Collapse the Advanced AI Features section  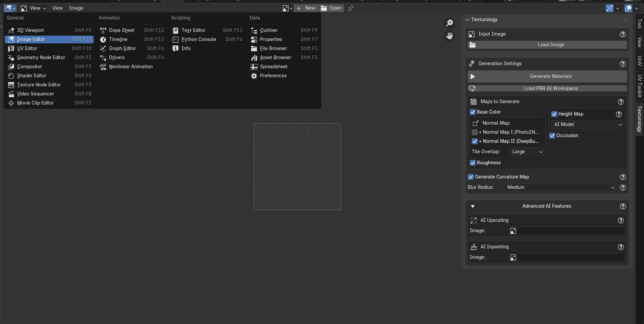(x=473, y=206)
